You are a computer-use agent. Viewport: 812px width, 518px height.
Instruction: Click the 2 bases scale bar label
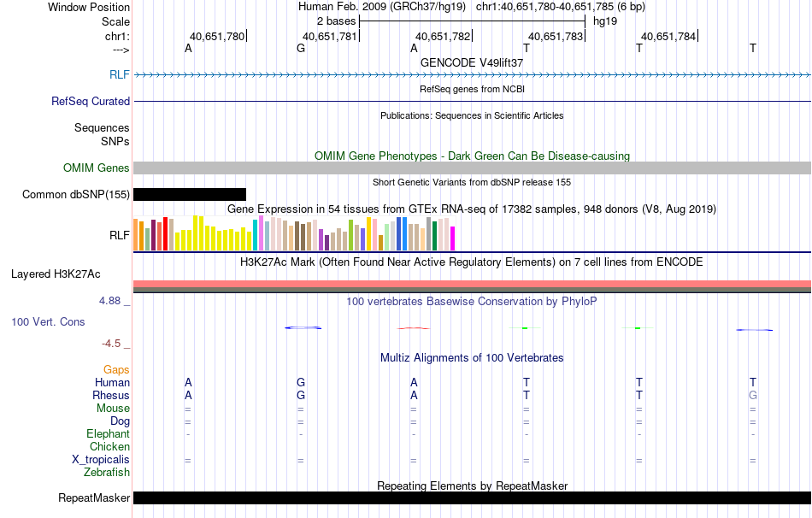pos(337,21)
